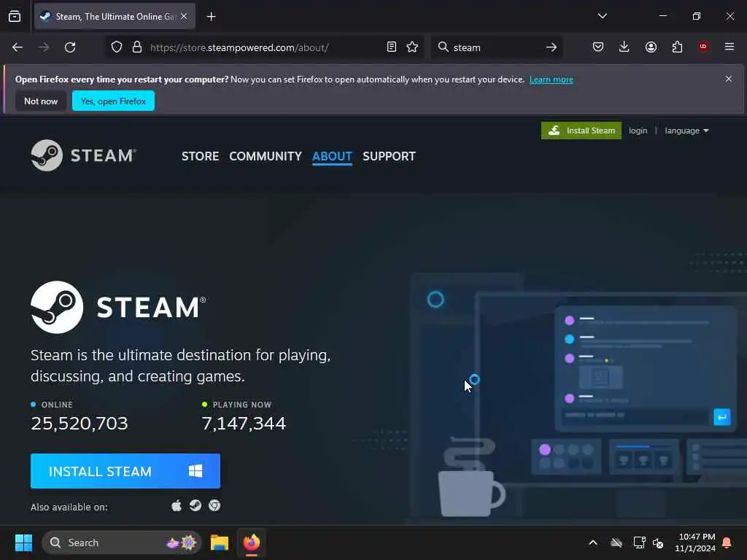Bookmark this page with star icon
This screenshot has height=560, width=747.
click(x=412, y=47)
